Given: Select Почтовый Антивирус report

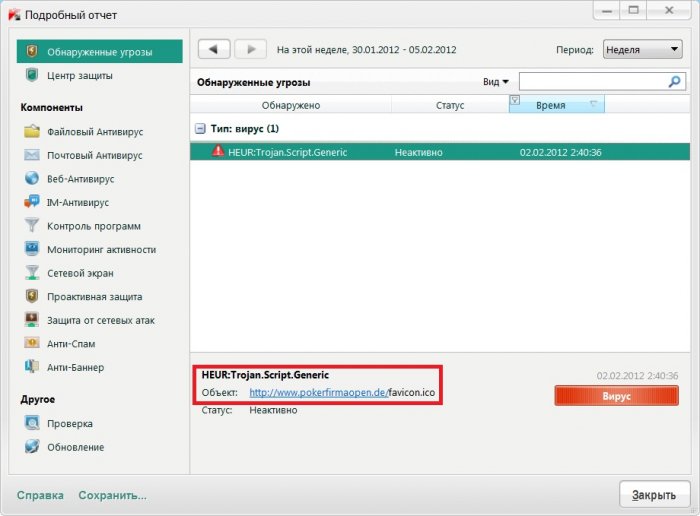Looking at the screenshot, I should coord(95,155).
